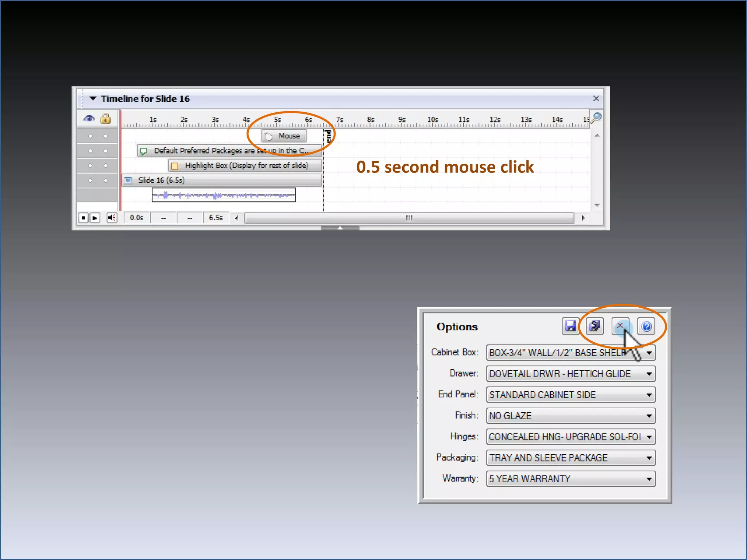Click the panel collapse handle below timeline
Screen dimensions: 747x560
[340, 228]
